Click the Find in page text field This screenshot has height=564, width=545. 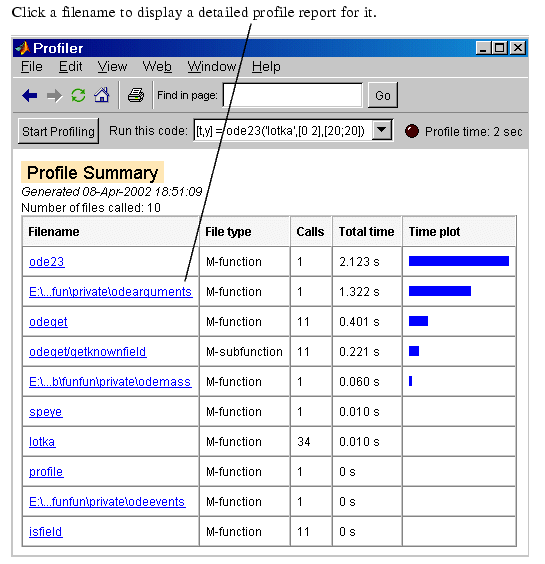292,95
